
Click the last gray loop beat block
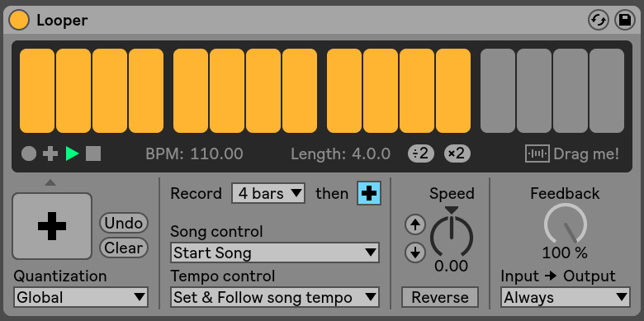point(607,91)
